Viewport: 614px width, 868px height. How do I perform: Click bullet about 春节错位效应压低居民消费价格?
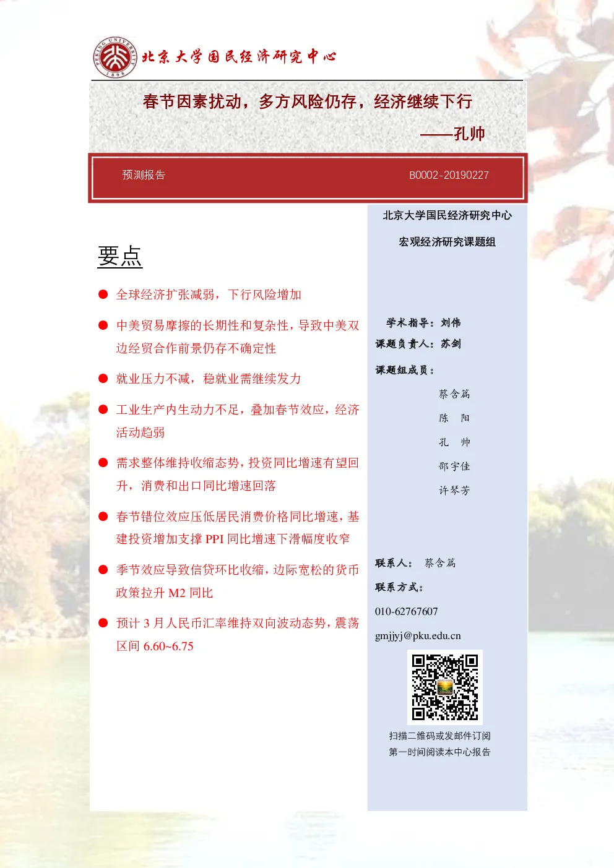(x=238, y=528)
